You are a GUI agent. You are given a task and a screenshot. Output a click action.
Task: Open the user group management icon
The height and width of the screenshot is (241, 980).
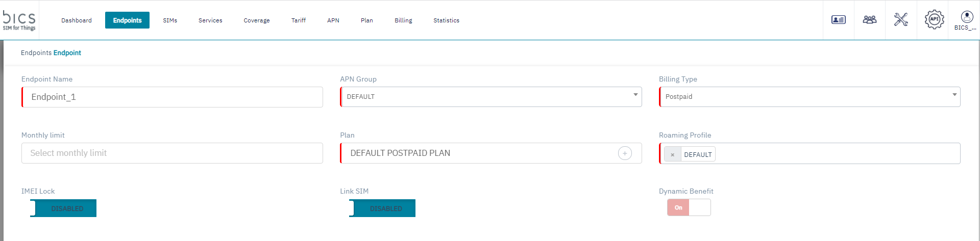[x=869, y=20]
